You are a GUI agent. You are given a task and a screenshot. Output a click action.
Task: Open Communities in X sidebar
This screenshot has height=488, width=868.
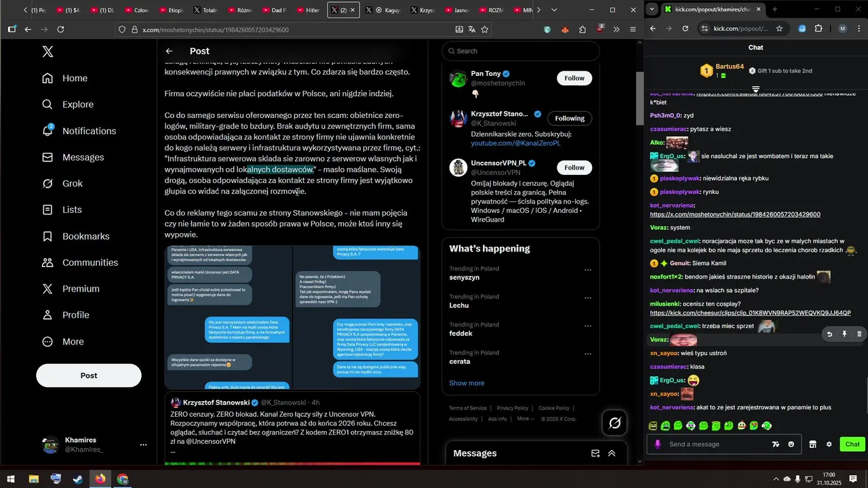79,262
